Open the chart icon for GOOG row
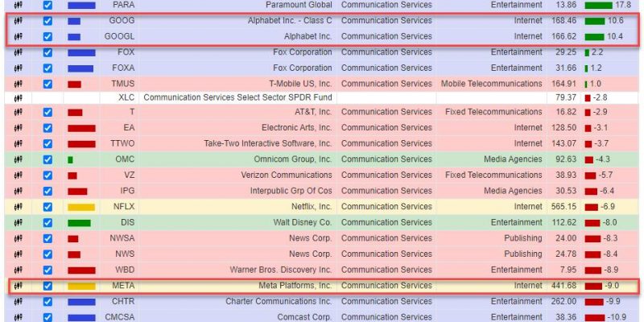Image resolution: width=644 pixels, height=322 pixels. [18, 21]
